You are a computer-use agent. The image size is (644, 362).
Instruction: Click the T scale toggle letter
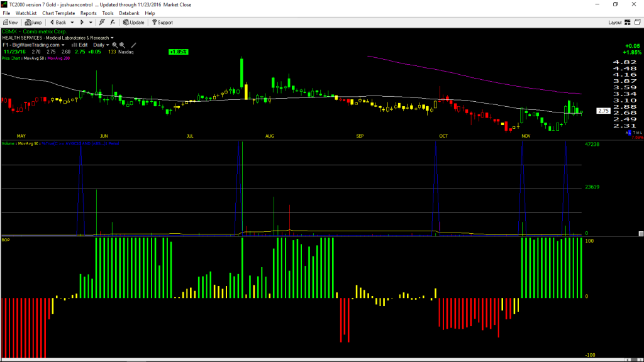click(x=634, y=133)
